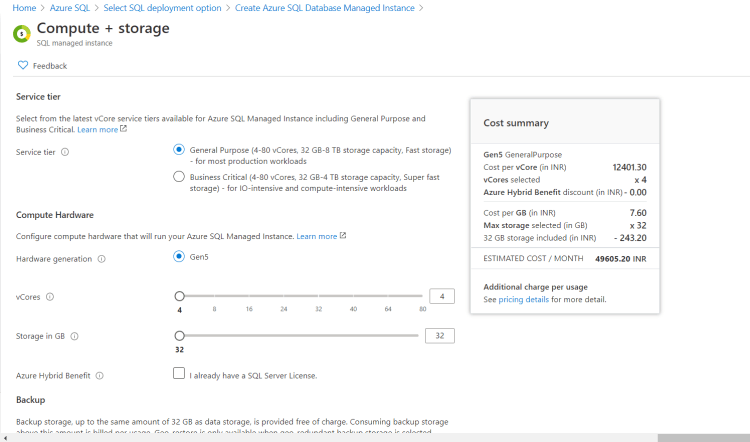Click the left scroll arrow at bottom
This screenshot has height=442, width=750.
(x=5, y=438)
